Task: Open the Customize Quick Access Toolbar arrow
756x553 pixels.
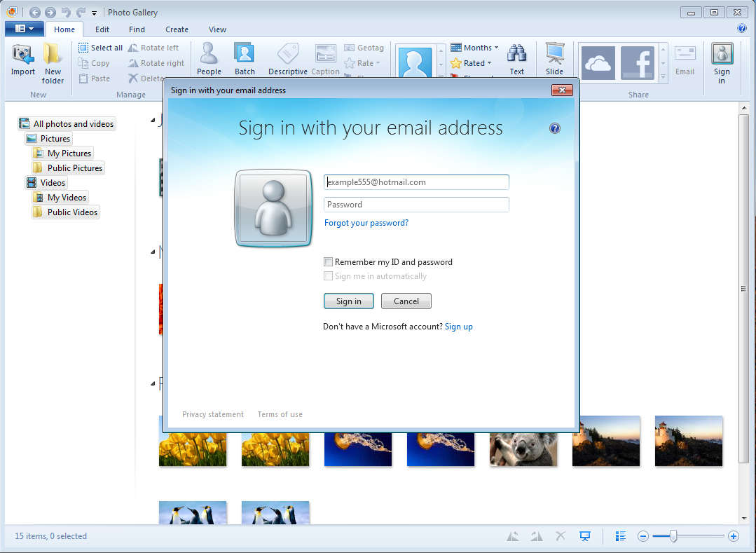Action: 95,13
